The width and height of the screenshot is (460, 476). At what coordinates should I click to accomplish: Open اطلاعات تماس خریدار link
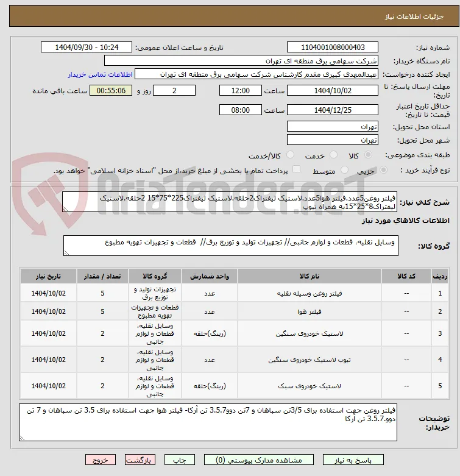[x=100, y=74]
